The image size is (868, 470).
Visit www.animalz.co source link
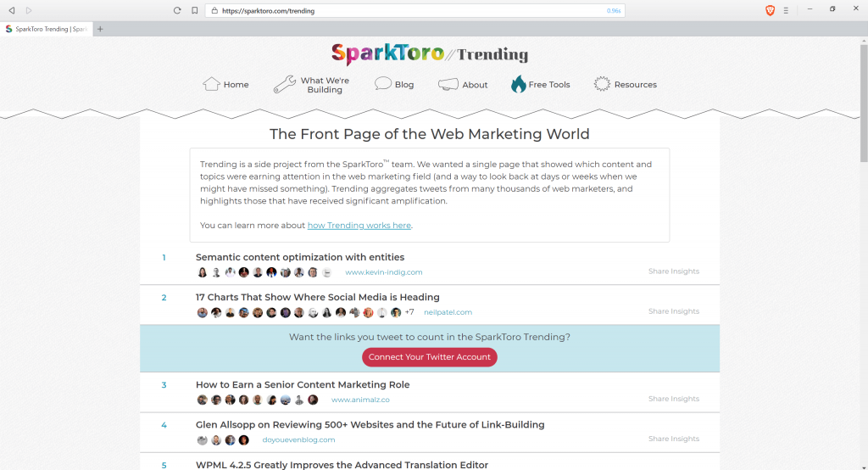(x=360, y=400)
